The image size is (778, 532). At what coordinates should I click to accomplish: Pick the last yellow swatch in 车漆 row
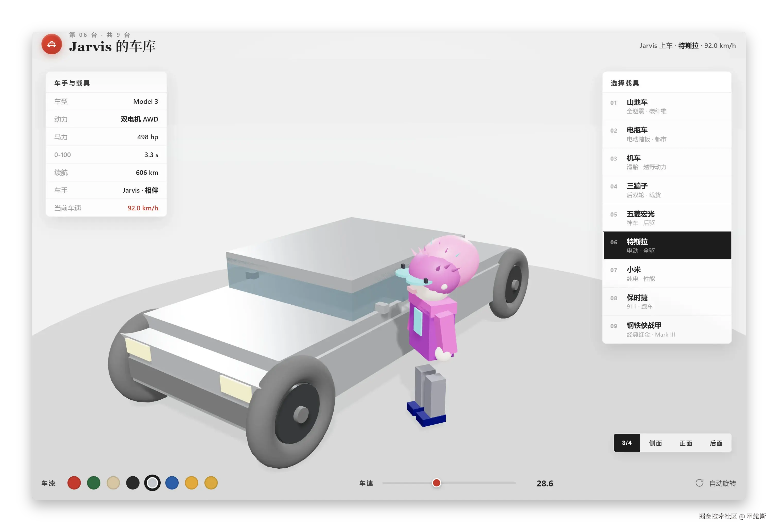point(211,483)
